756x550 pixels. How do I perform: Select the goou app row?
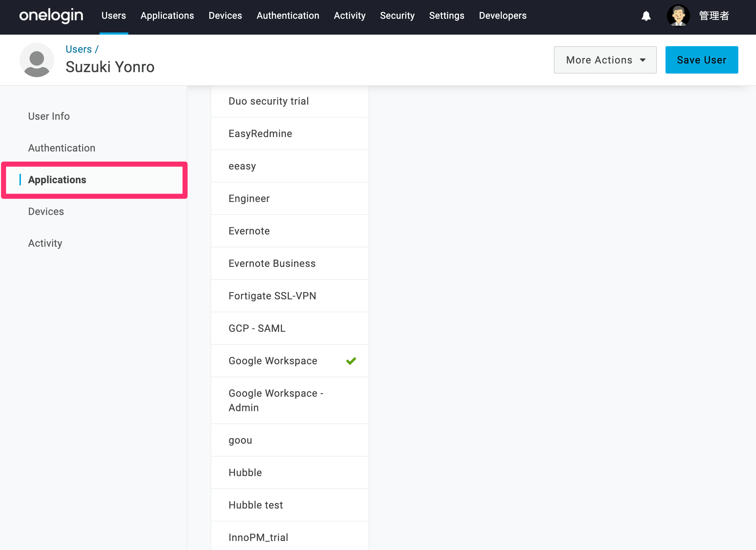click(290, 440)
